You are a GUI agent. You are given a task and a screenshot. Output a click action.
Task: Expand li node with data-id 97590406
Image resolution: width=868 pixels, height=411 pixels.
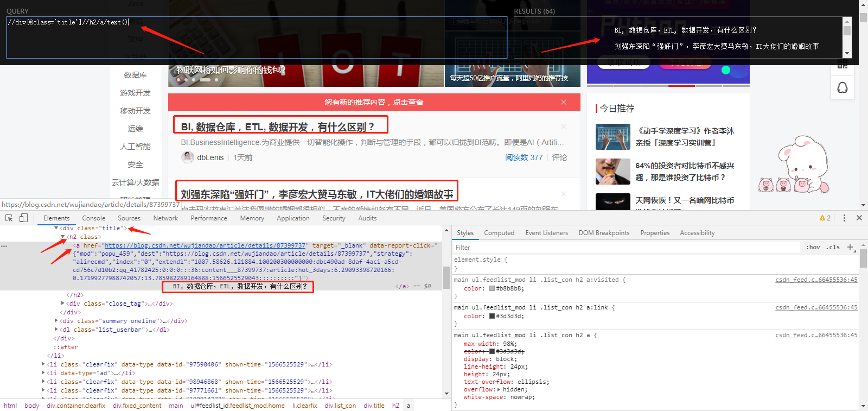(43, 364)
